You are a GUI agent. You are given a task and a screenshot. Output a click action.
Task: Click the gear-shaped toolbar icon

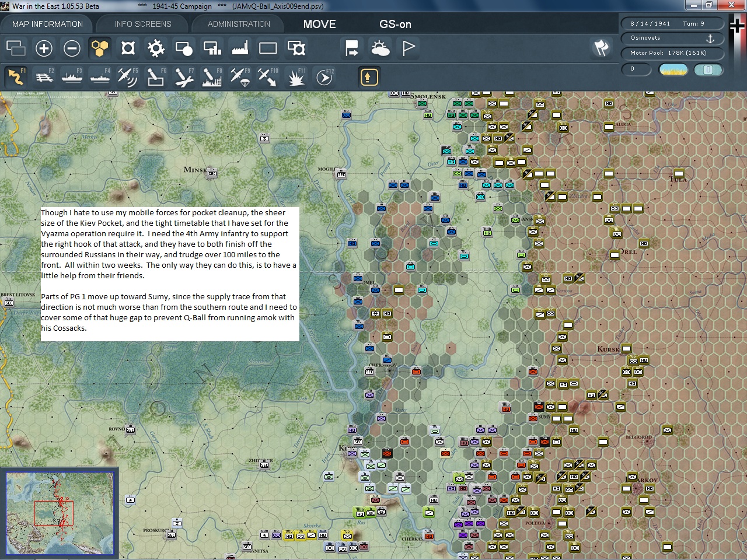(x=156, y=48)
